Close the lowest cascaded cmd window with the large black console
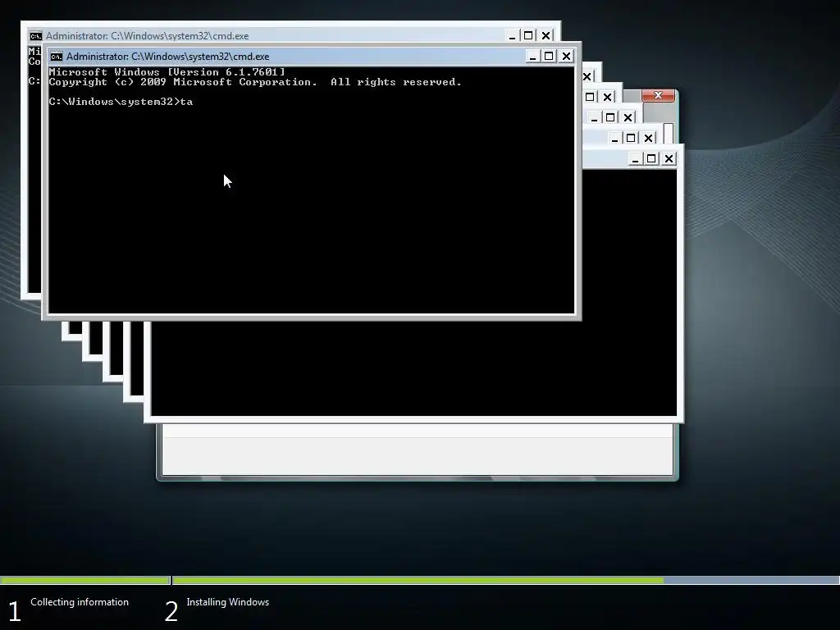 pos(669,158)
